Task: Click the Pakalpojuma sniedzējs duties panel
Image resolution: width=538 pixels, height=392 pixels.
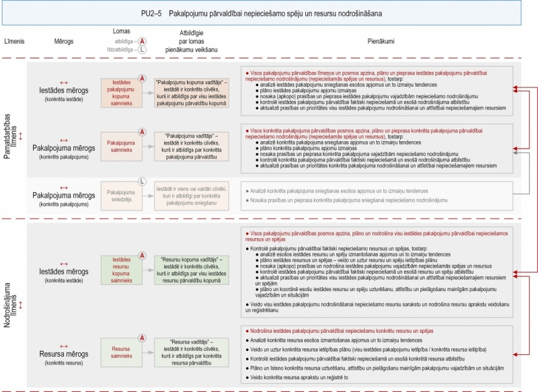Action: pos(377,196)
